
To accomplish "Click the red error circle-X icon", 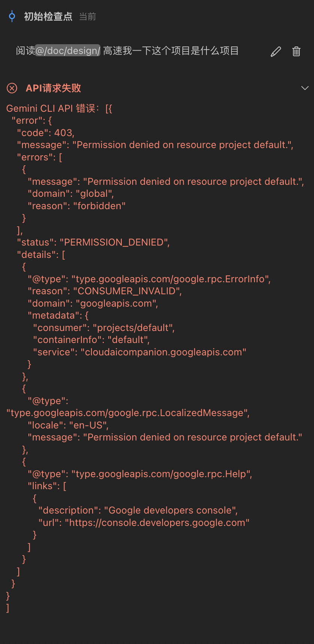I will (x=12, y=88).
